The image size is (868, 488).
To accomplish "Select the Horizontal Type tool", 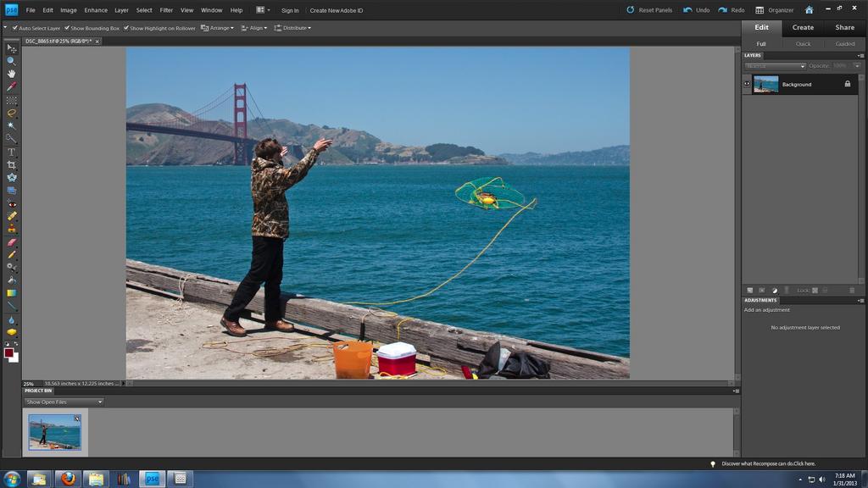I will pos(11,152).
